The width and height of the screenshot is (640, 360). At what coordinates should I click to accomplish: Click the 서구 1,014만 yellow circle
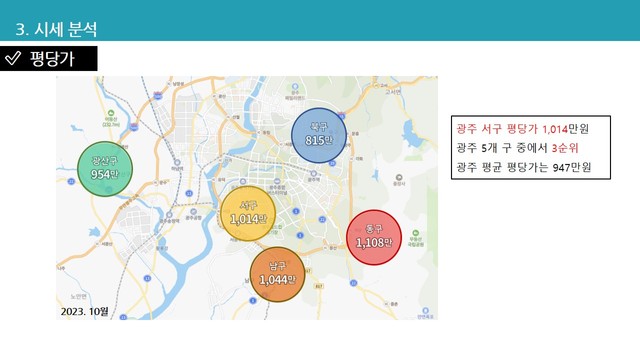[248, 213]
